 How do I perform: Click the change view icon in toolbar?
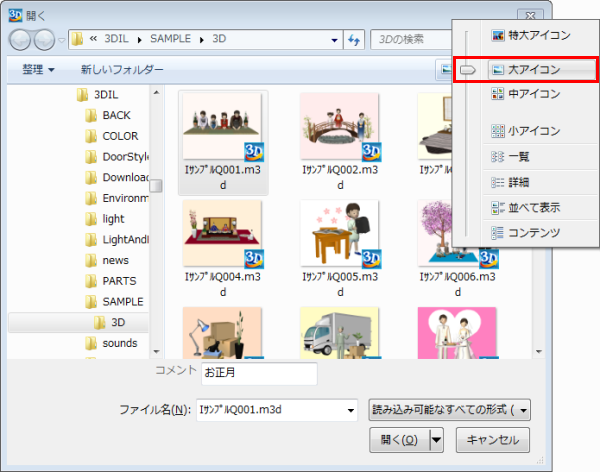click(445, 69)
